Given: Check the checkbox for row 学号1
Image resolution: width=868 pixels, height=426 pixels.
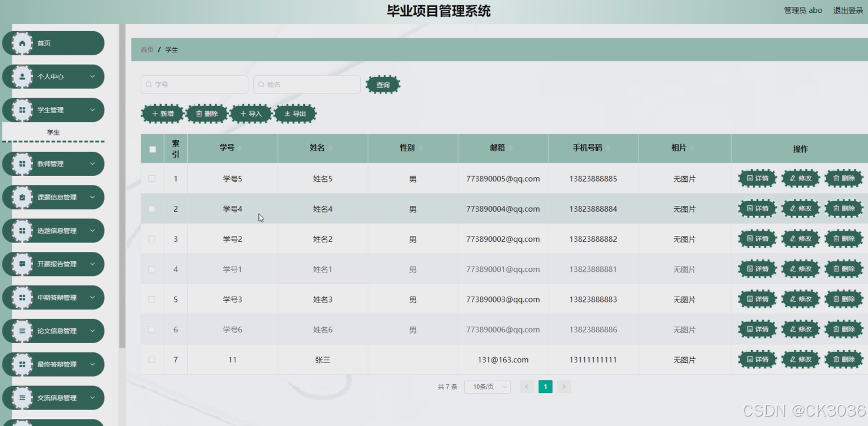Looking at the screenshot, I should [152, 269].
